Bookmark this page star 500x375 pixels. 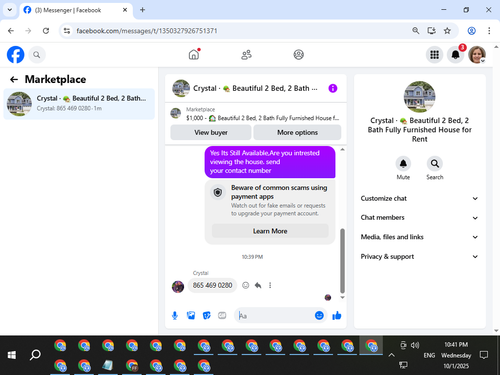click(x=447, y=31)
